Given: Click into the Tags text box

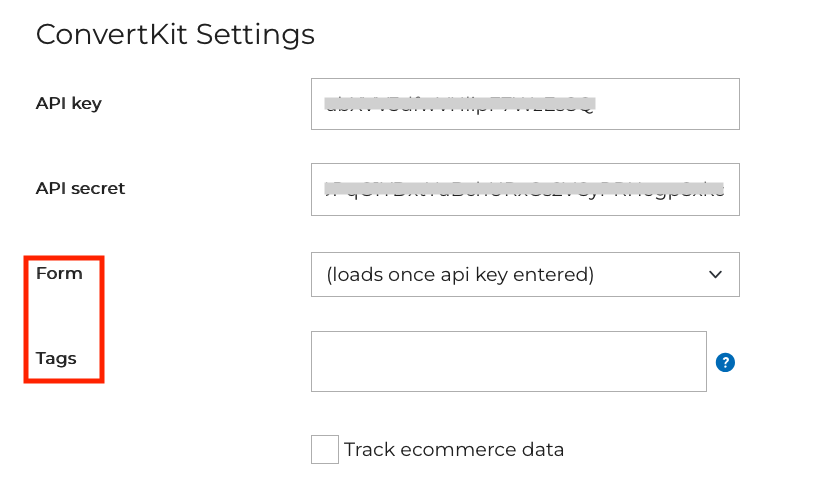Looking at the screenshot, I should [x=508, y=361].
